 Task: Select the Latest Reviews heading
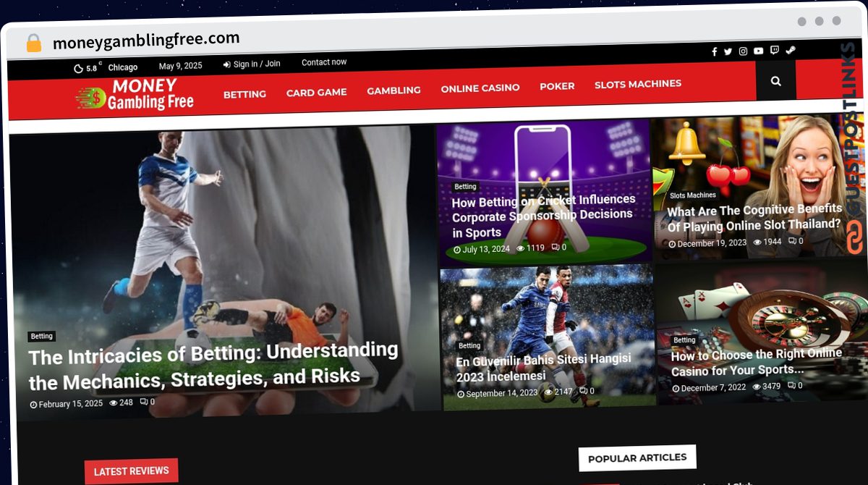click(x=131, y=471)
